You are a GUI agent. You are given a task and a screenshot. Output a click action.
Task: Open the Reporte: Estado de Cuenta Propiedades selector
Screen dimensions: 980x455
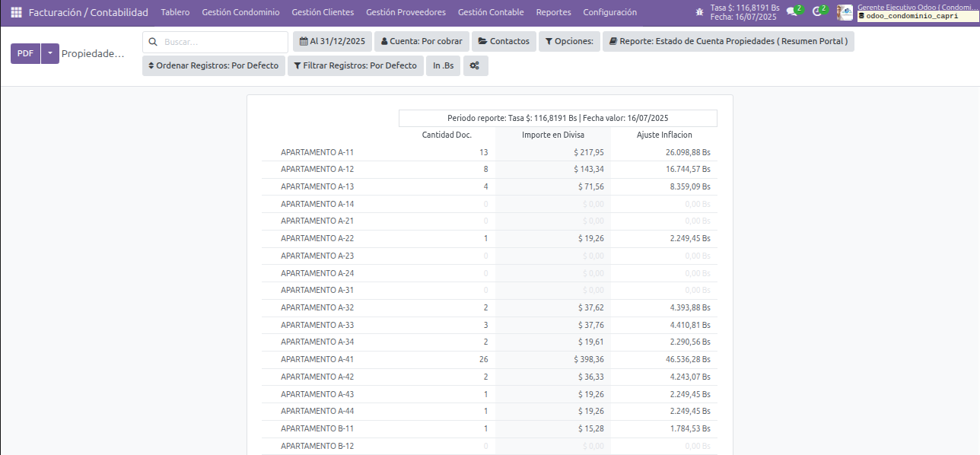pos(728,41)
